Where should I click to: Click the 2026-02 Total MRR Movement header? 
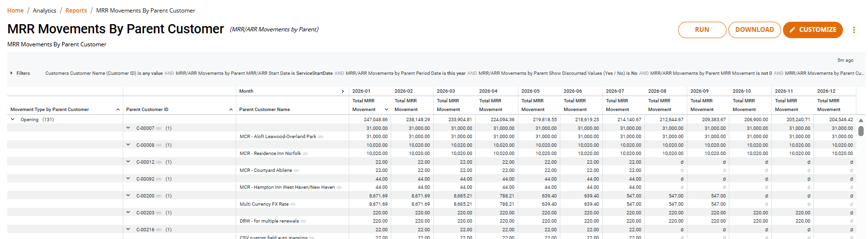pyautogui.click(x=406, y=105)
